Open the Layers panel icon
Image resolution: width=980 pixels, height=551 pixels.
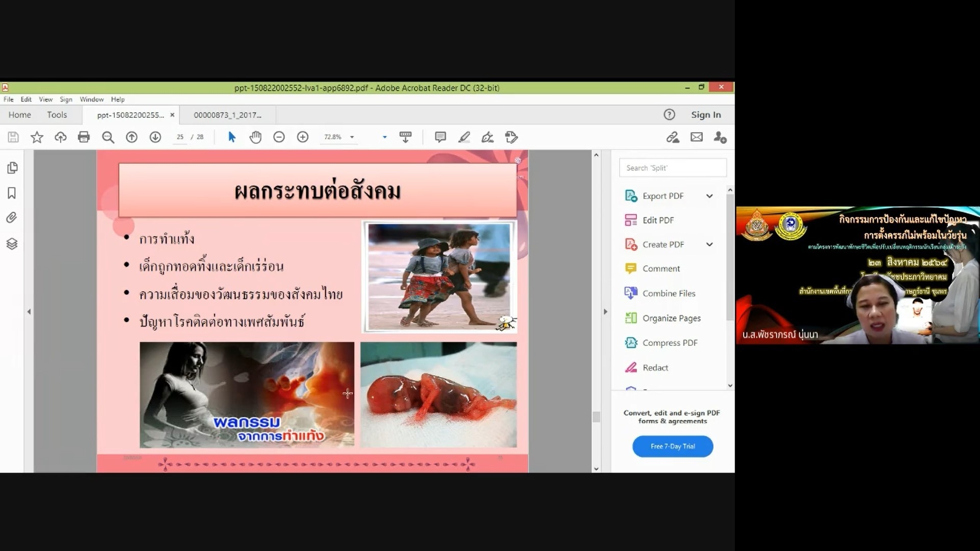point(12,244)
